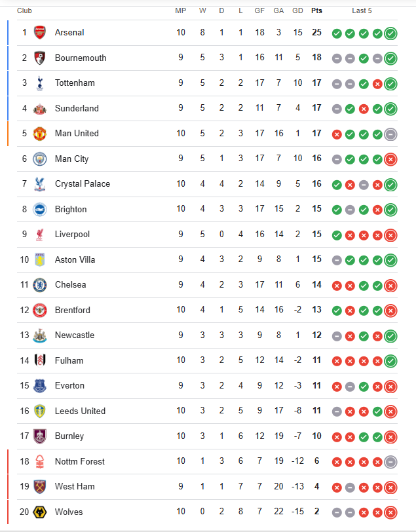This screenshot has height=532, width=416.
Task: Open the Liverpool crest icon
Action: (x=40, y=235)
